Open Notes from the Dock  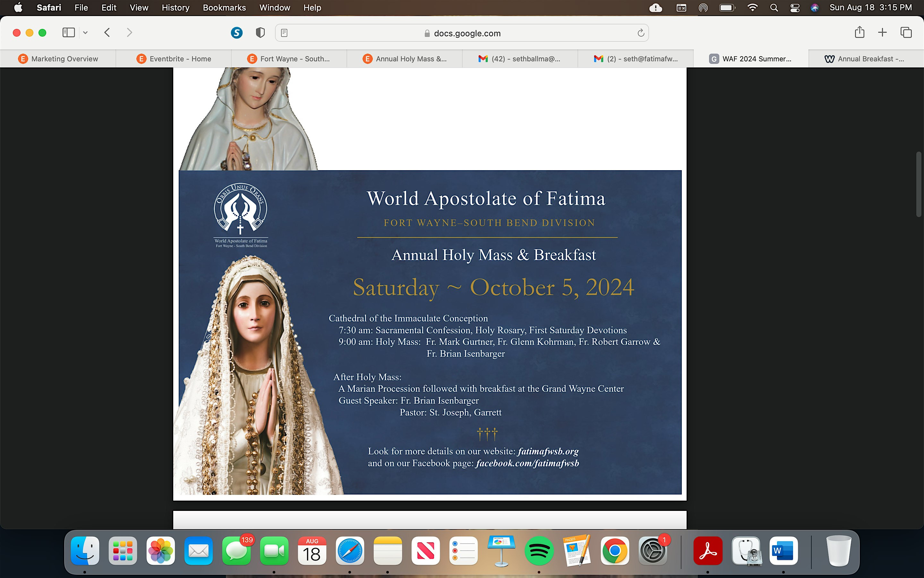tap(388, 550)
